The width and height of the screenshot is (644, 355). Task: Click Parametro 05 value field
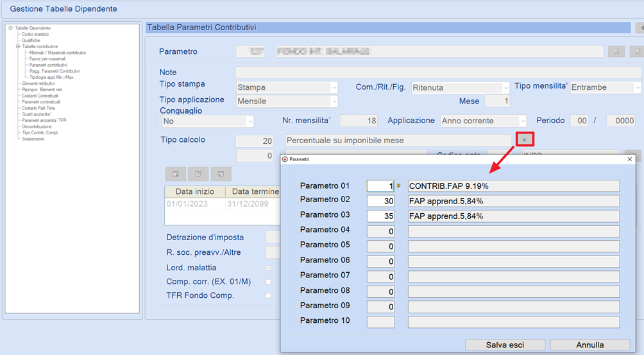pos(380,246)
